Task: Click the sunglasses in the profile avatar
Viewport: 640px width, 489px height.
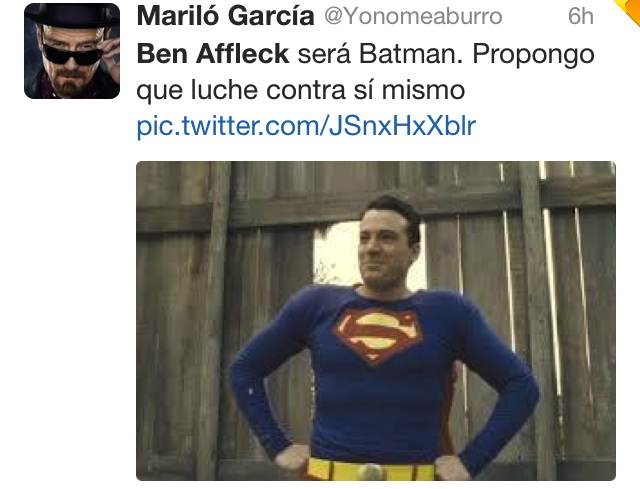Action: click(x=72, y=54)
